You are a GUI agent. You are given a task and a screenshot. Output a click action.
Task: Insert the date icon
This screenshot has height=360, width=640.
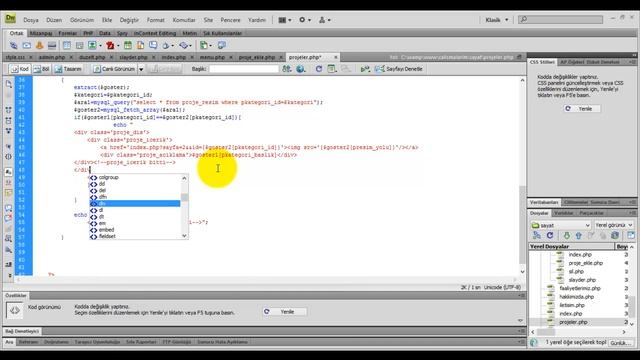click(x=128, y=45)
